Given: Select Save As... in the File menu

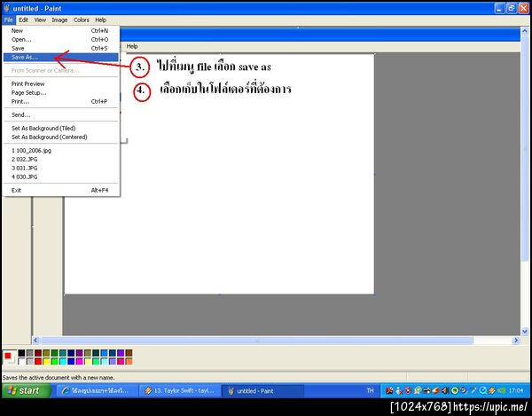Looking at the screenshot, I should [61, 57].
